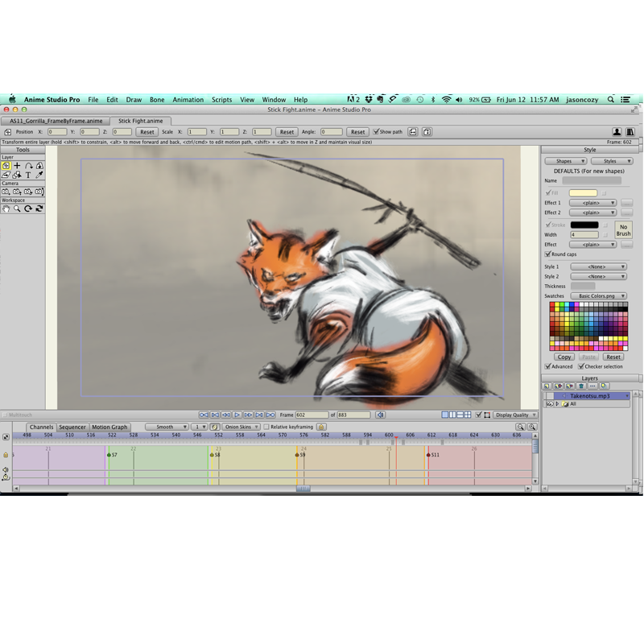Open the Draw menu
The image size is (644, 644).
pyautogui.click(x=134, y=100)
